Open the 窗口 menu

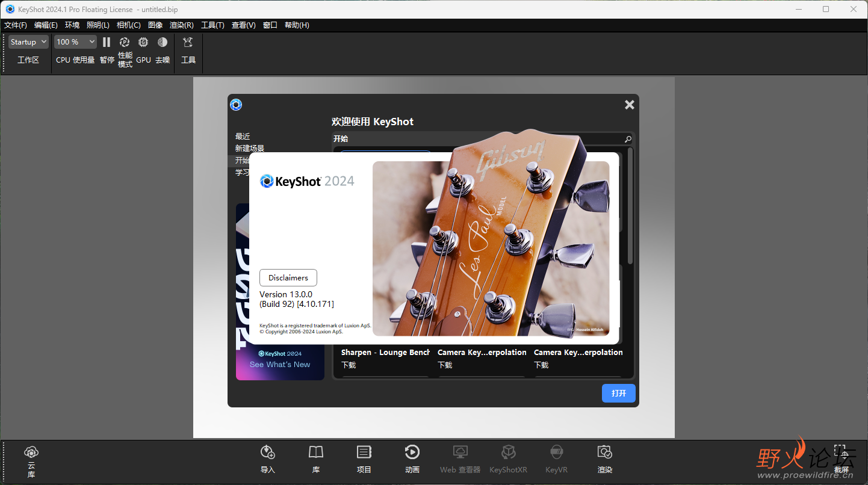point(270,25)
